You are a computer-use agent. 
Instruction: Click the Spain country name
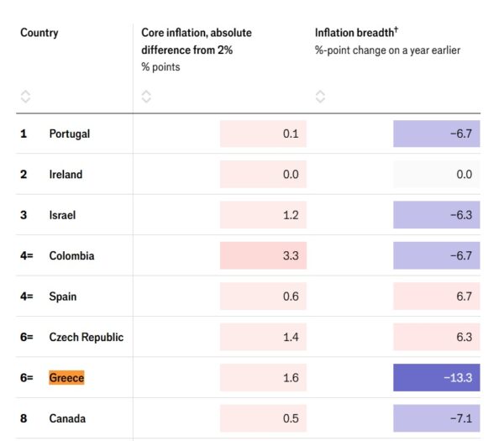[62, 297]
